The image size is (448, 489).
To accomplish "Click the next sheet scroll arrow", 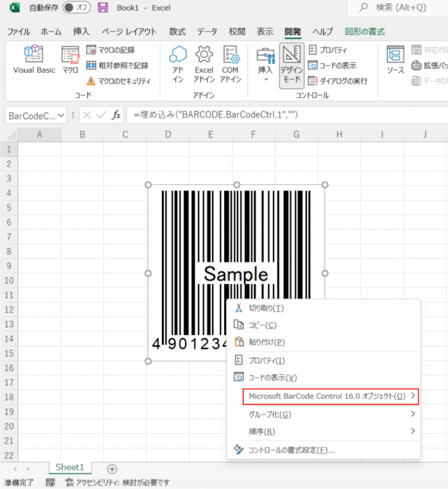I will [28, 469].
